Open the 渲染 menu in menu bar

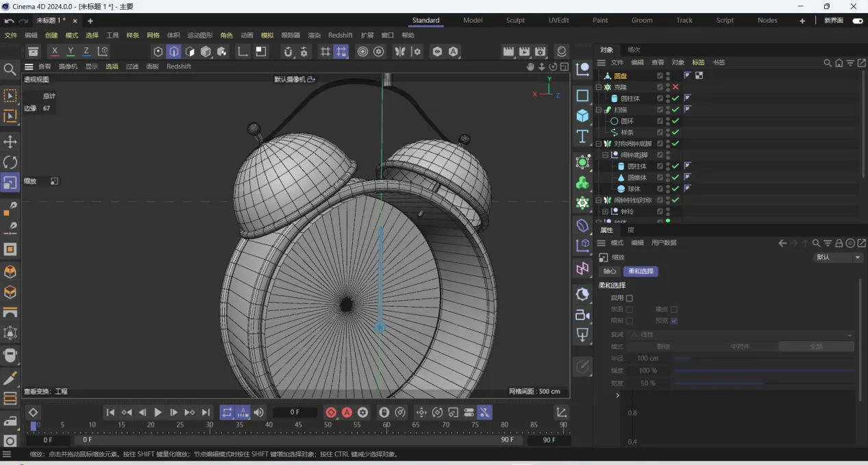314,36
